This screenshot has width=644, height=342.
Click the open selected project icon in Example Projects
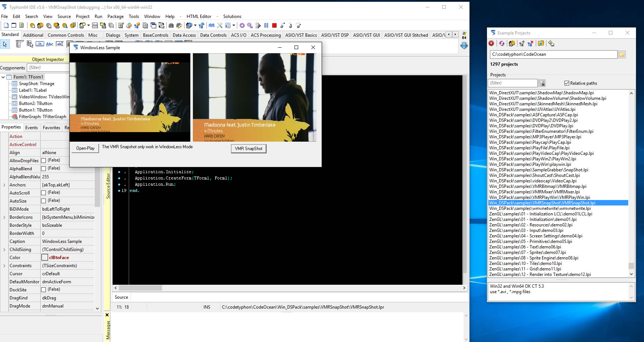pos(512,43)
